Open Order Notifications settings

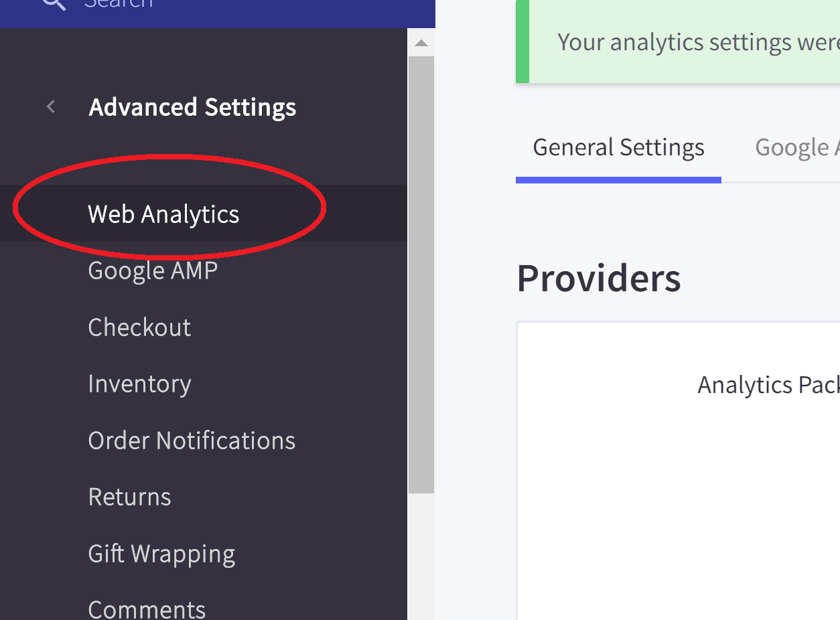point(192,441)
